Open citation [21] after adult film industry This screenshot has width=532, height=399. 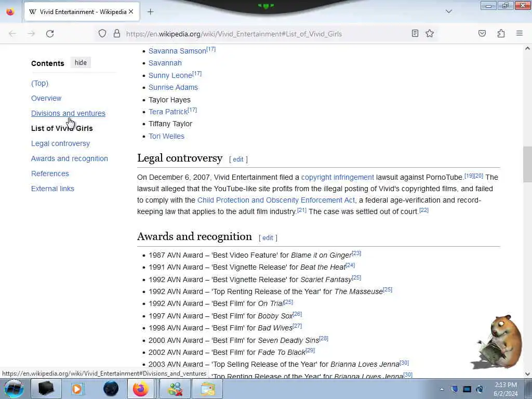tap(302, 210)
